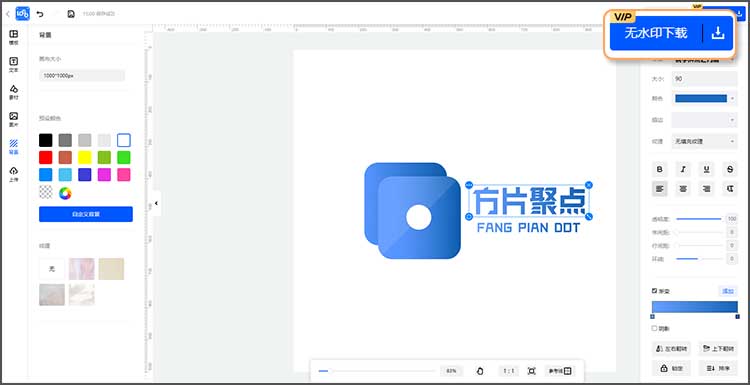
Task: Adjust the opacity slider
Action: point(699,219)
